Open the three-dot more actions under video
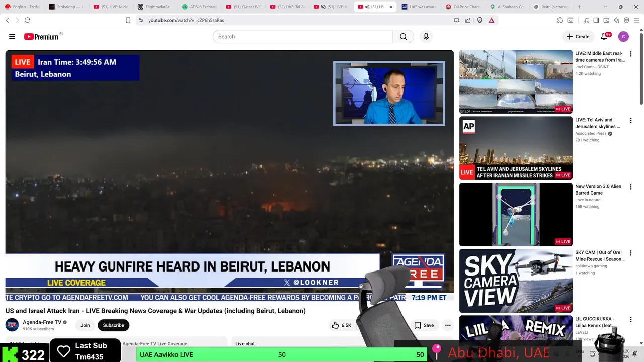The image size is (644, 362). (x=448, y=325)
